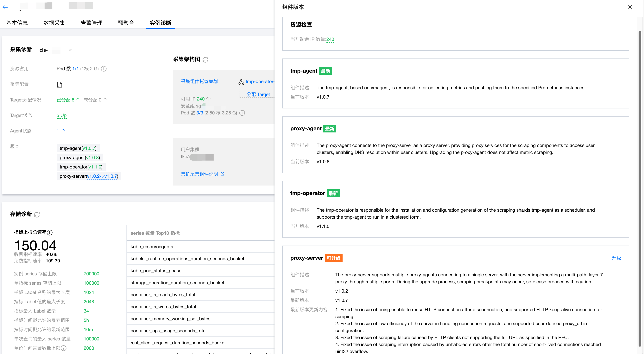Refresh the storage diagnosis section

(x=37, y=215)
